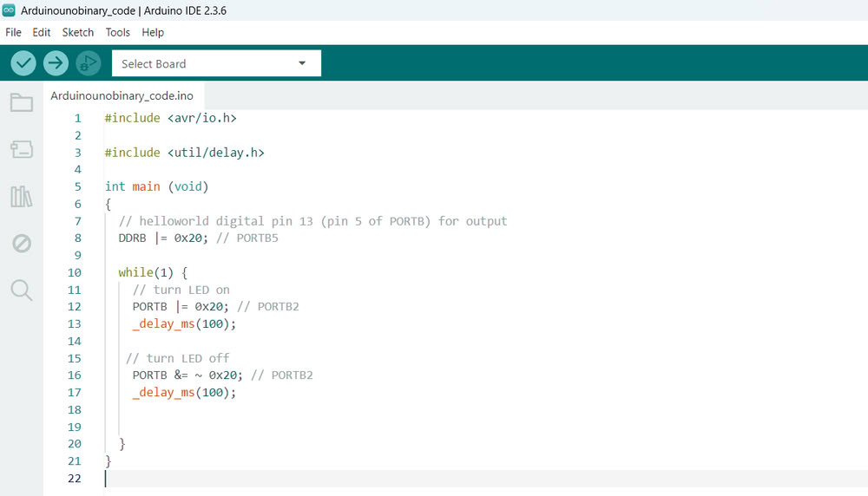Open the Edit menu

coord(42,33)
